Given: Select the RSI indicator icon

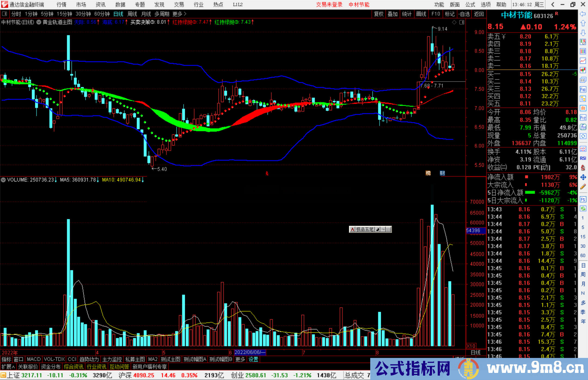Looking at the screenshot, I should (583, 158).
